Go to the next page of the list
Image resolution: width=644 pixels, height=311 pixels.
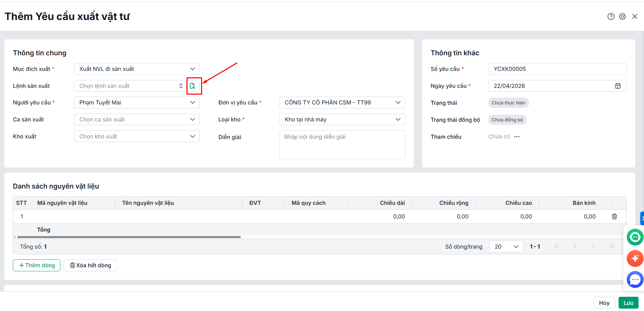click(593, 247)
